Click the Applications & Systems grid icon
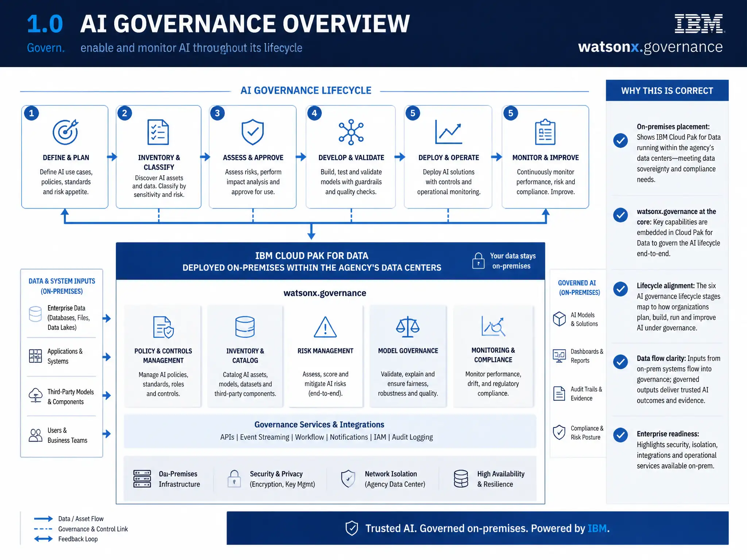This screenshot has width=747, height=560. pyautogui.click(x=35, y=356)
